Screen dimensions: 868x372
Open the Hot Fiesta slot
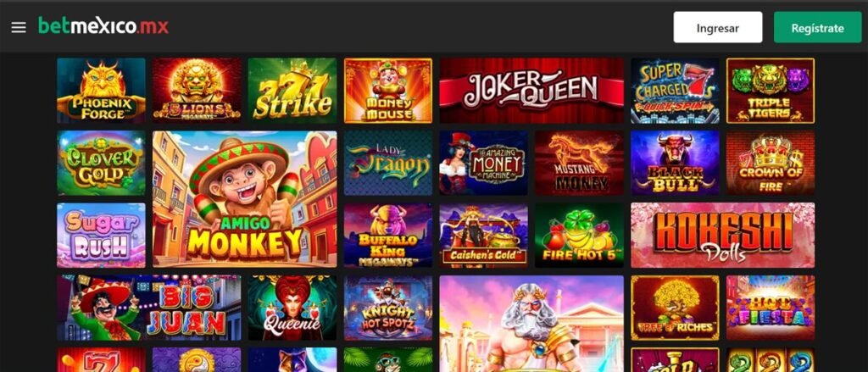(x=771, y=308)
